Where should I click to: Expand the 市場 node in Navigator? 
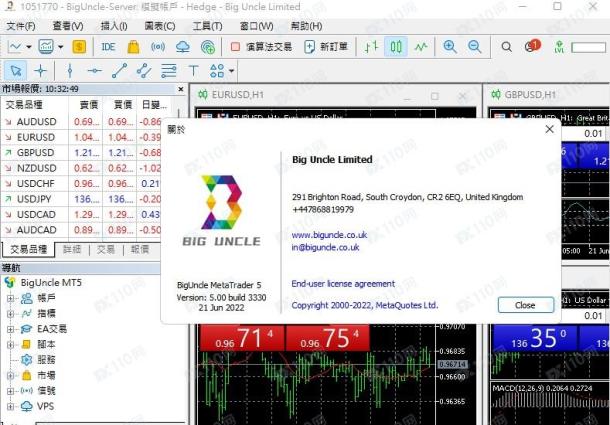(x=11, y=376)
